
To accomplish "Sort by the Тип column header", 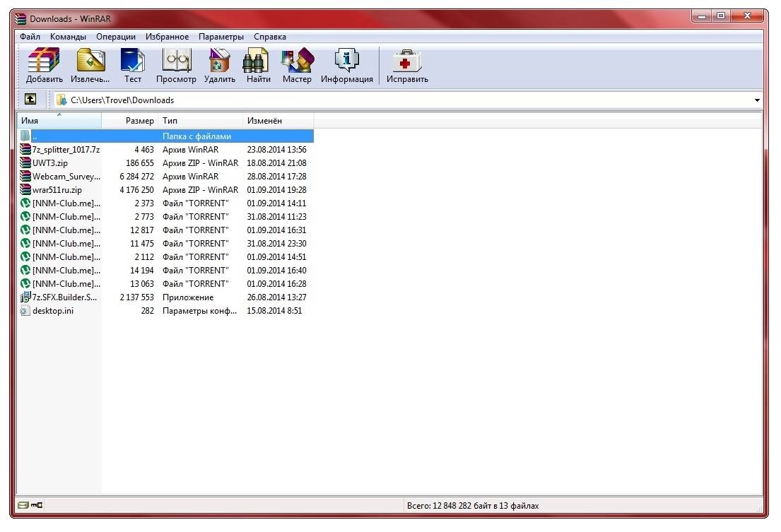I will tap(201, 120).
